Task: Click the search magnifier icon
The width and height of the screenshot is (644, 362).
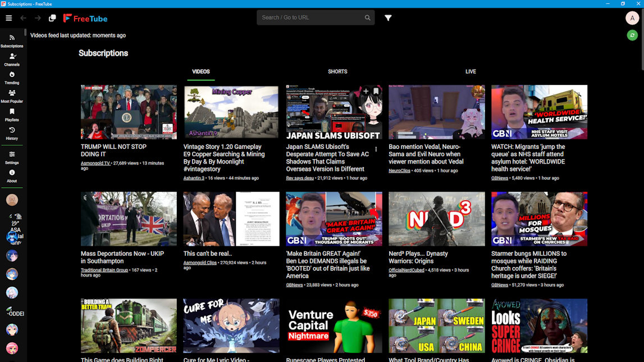Action: tap(368, 17)
